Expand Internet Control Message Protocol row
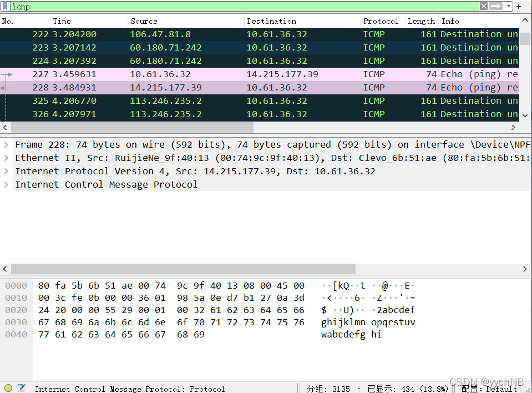This screenshot has width=532, height=393. [x=6, y=184]
